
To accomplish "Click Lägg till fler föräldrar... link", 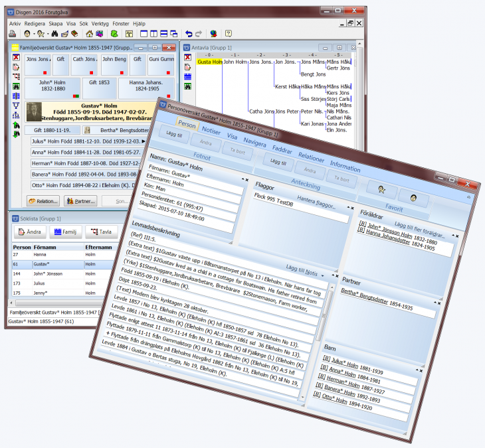I will click(419, 229).
